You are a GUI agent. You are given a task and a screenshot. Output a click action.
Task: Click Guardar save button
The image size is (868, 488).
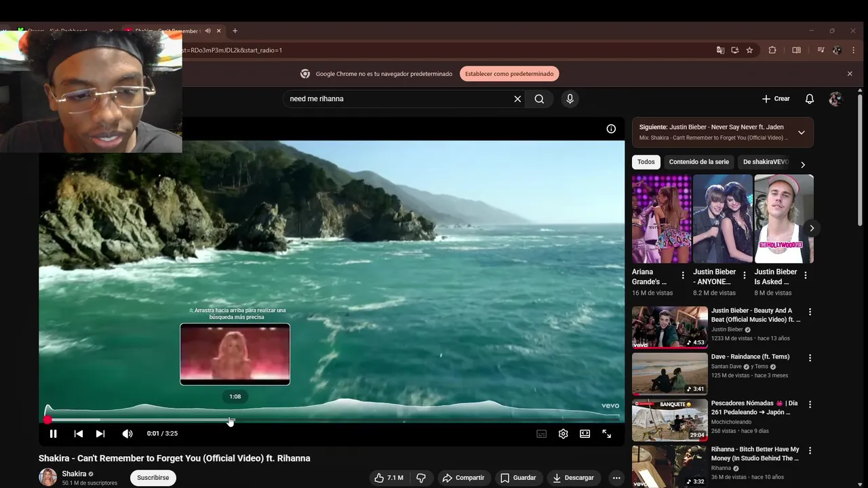(x=519, y=478)
